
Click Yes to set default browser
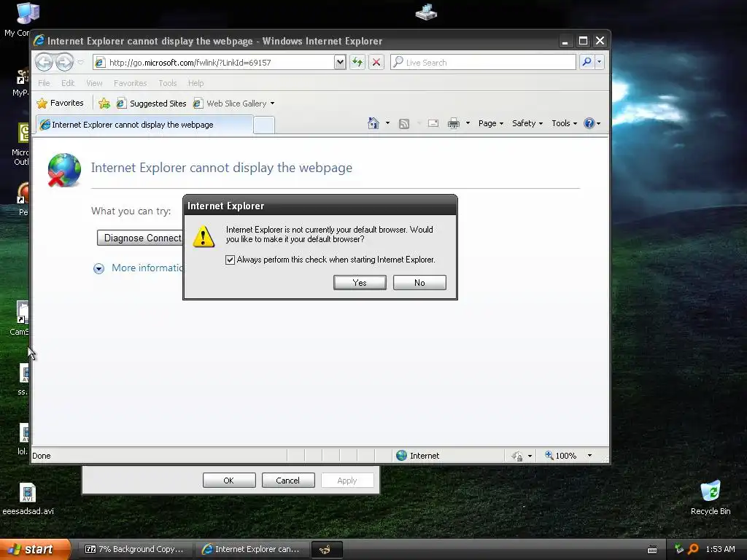(360, 282)
